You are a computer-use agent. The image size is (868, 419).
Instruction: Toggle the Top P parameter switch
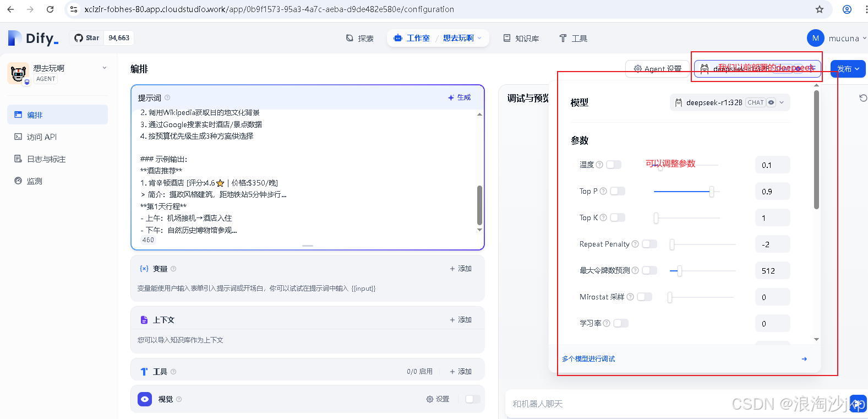618,191
